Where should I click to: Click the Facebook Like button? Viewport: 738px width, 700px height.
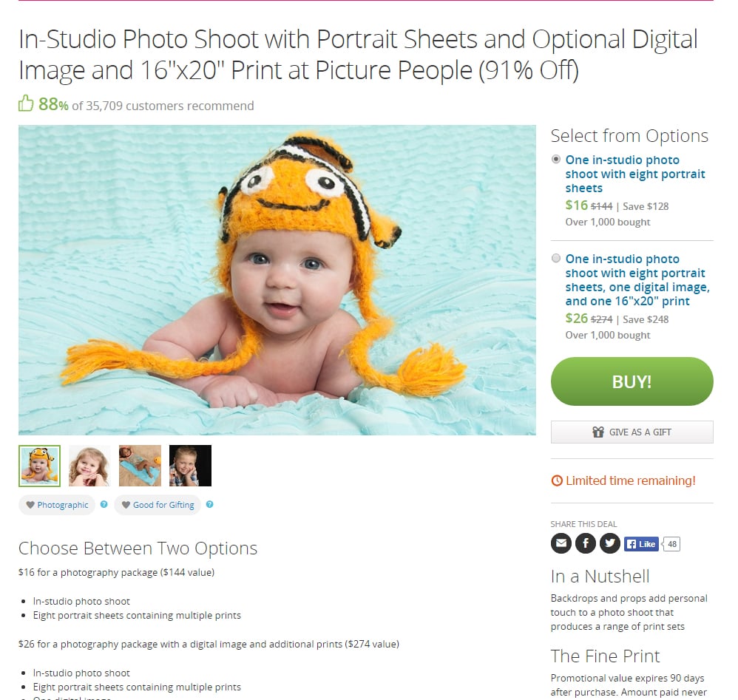click(641, 544)
